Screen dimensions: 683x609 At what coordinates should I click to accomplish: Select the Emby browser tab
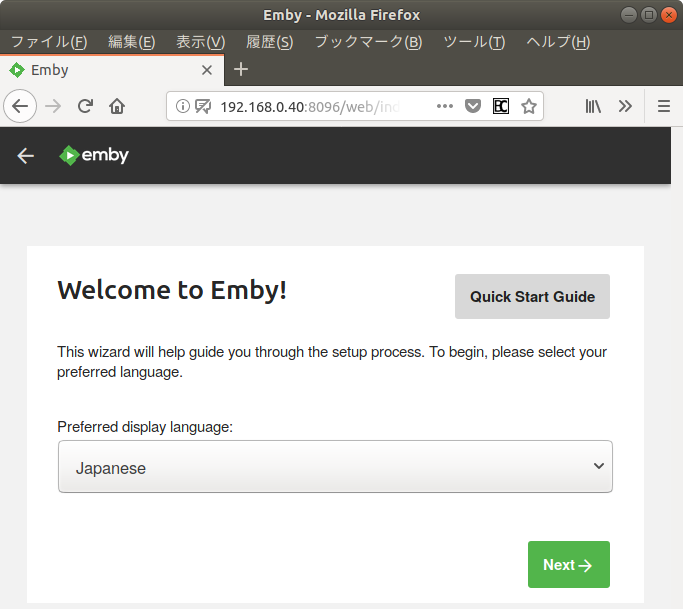pyautogui.click(x=112, y=70)
